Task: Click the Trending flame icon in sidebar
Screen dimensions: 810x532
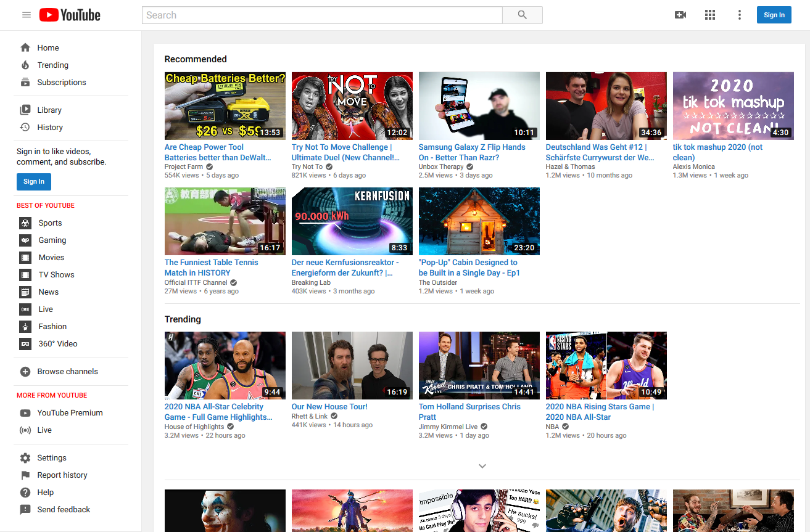Action: pos(25,65)
